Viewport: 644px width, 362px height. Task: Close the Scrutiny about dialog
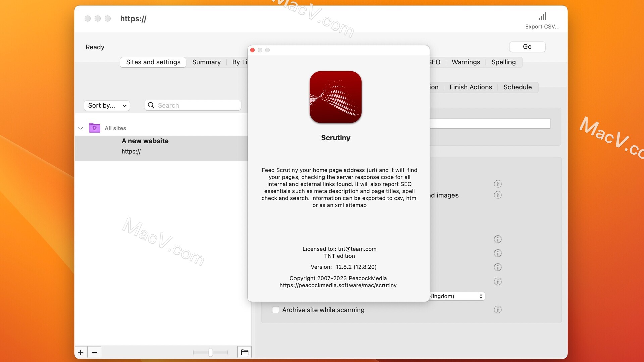point(252,50)
